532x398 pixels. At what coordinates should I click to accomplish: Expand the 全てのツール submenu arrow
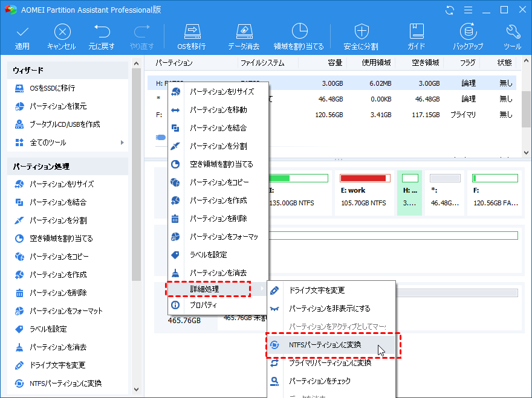coord(122,143)
